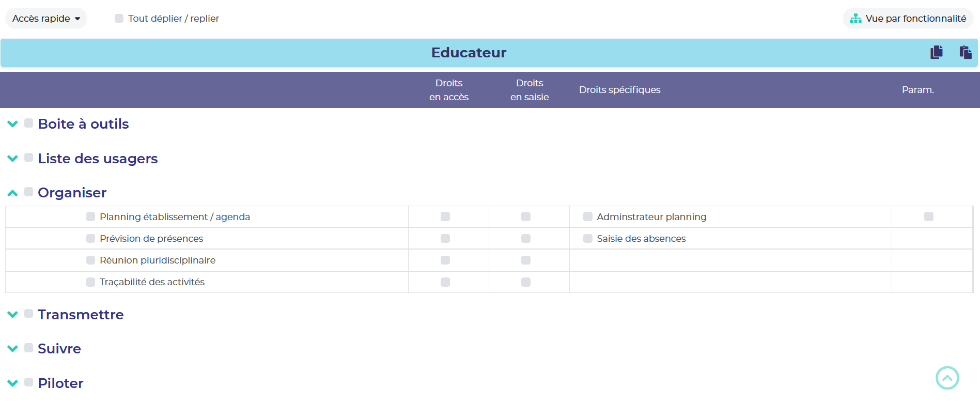
Task: Check Droits en saisie for Traçabilité des activités
Action: click(x=526, y=282)
